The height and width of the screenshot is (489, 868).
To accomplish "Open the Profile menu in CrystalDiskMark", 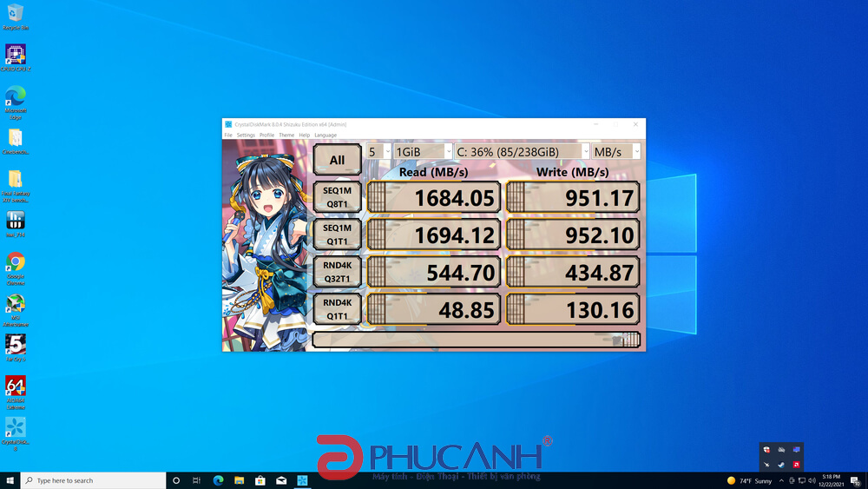I will pyautogui.click(x=266, y=135).
